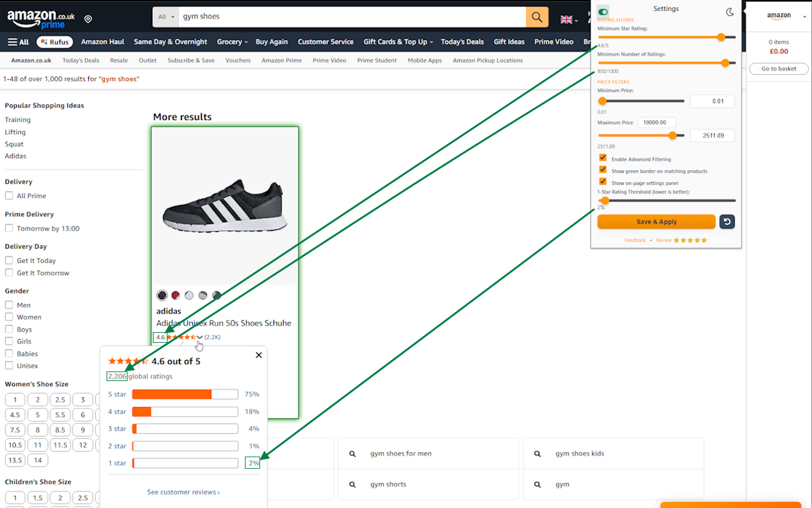Screen dimensions: 812x508
Task: Expand the Grocery menu dropdown
Action: (233, 42)
